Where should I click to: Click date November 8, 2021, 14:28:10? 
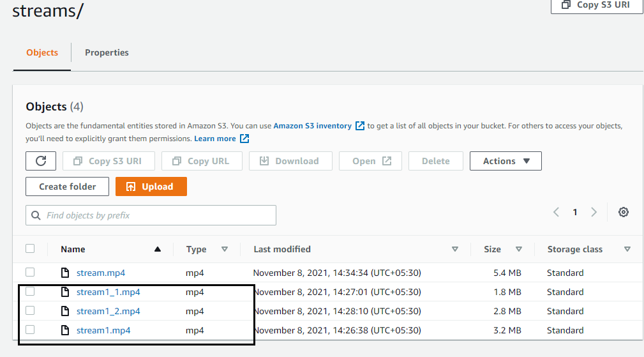click(338, 312)
